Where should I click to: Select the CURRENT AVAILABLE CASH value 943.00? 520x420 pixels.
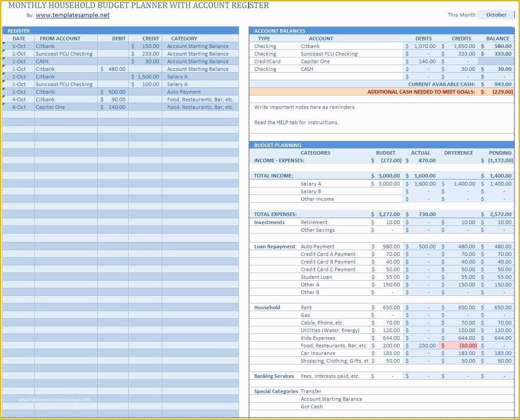[x=496, y=84]
